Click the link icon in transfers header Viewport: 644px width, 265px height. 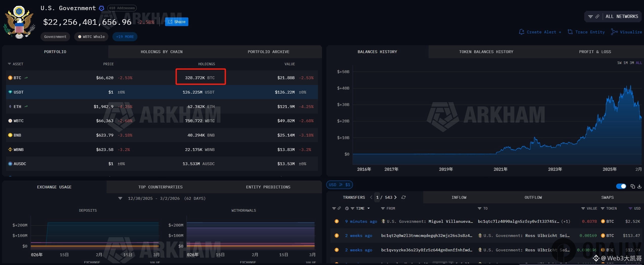[x=339, y=208]
